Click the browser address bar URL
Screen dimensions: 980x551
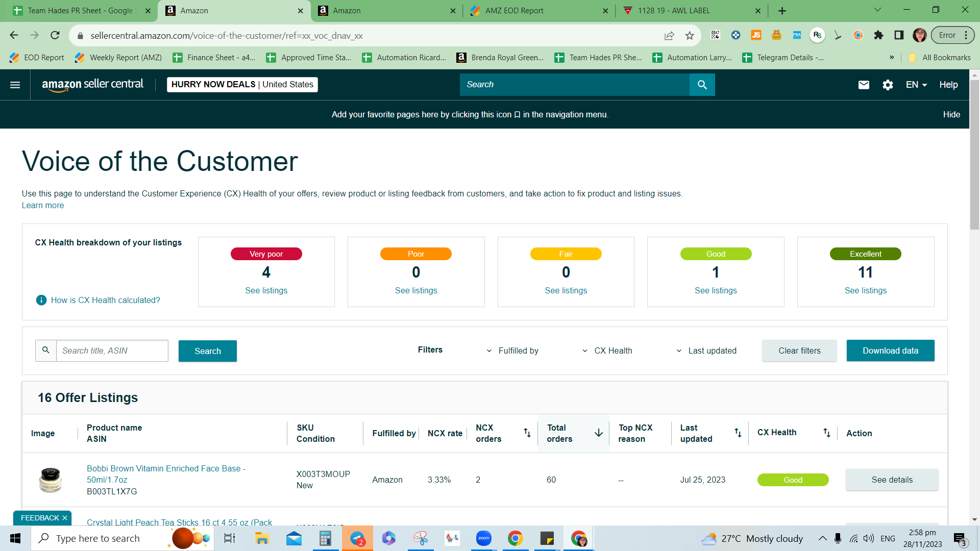tap(226, 36)
